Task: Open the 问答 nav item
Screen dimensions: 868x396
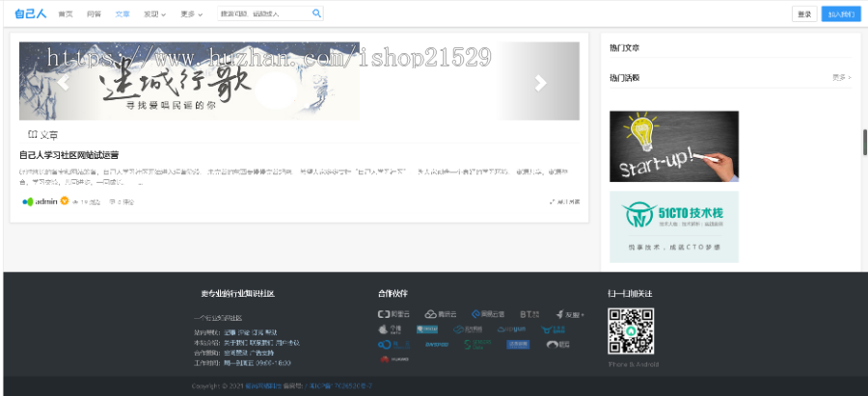Action: coord(94,14)
